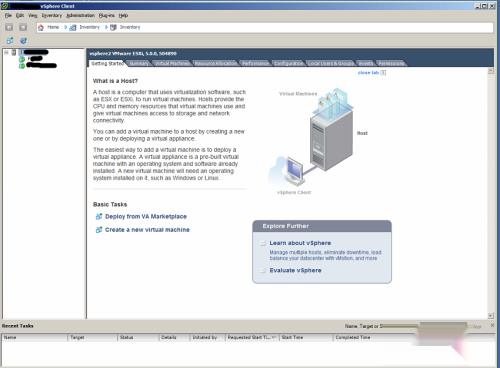Click the back navigation arrow button

point(9,27)
